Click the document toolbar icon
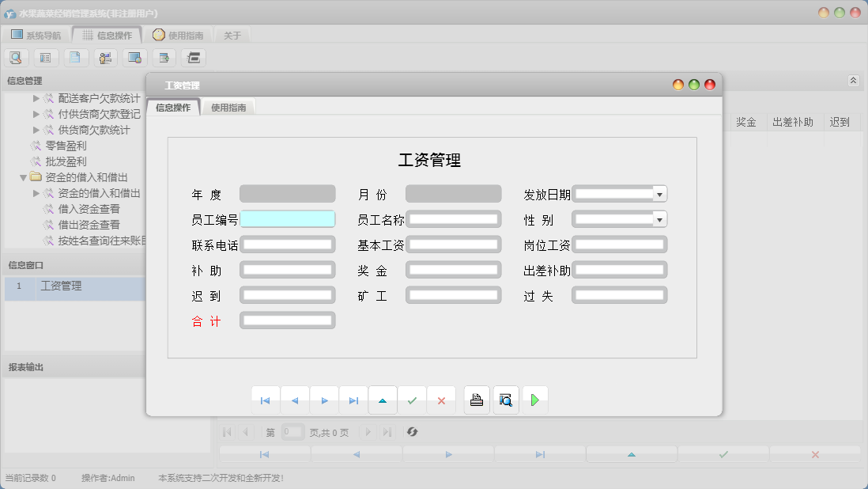The height and width of the screenshot is (489, 868). tap(74, 57)
